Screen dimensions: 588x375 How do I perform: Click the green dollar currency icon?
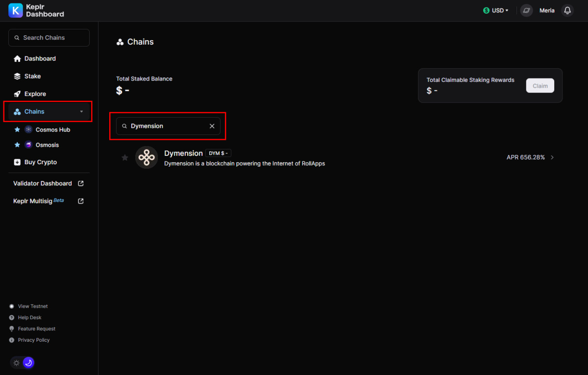tap(486, 10)
